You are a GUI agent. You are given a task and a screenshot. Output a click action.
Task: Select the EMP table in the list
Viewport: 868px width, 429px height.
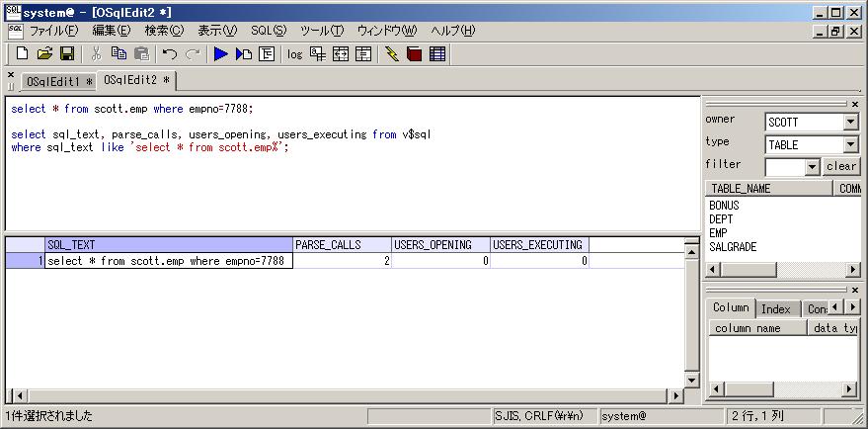719,233
